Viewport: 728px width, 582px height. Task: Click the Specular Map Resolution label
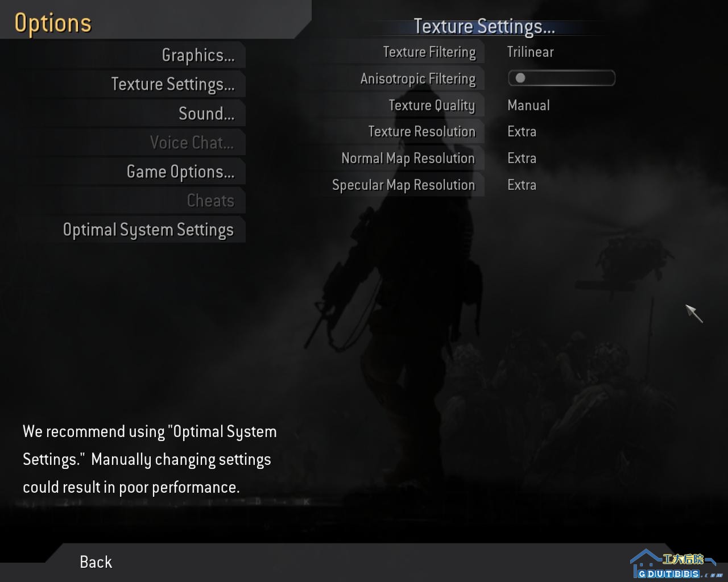[x=403, y=185]
